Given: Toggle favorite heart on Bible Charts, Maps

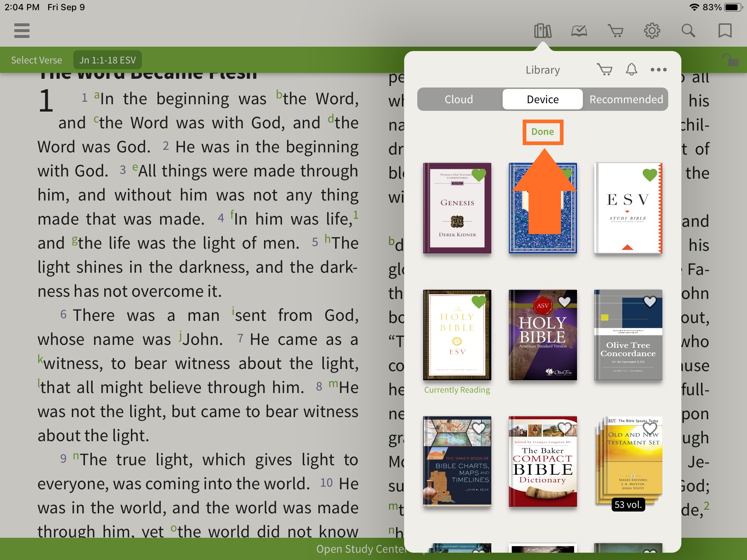Looking at the screenshot, I should 479,428.
